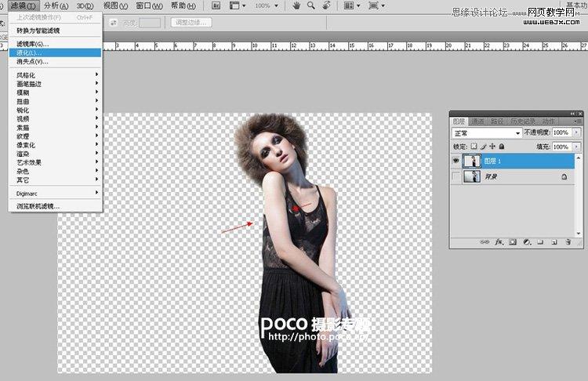The image size is (588, 381).
Task: Expand the 锐化 filter submenu
Action: pyautogui.click(x=56, y=111)
